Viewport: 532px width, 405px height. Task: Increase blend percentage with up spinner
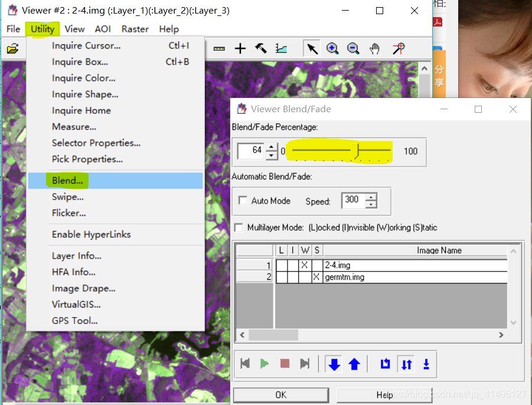pyautogui.click(x=272, y=147)
